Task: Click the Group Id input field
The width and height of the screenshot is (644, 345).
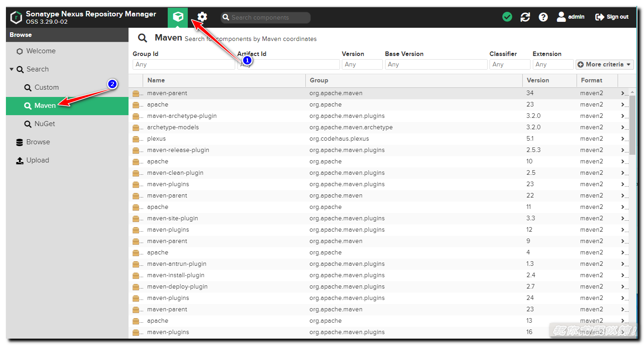Action: 184,65
